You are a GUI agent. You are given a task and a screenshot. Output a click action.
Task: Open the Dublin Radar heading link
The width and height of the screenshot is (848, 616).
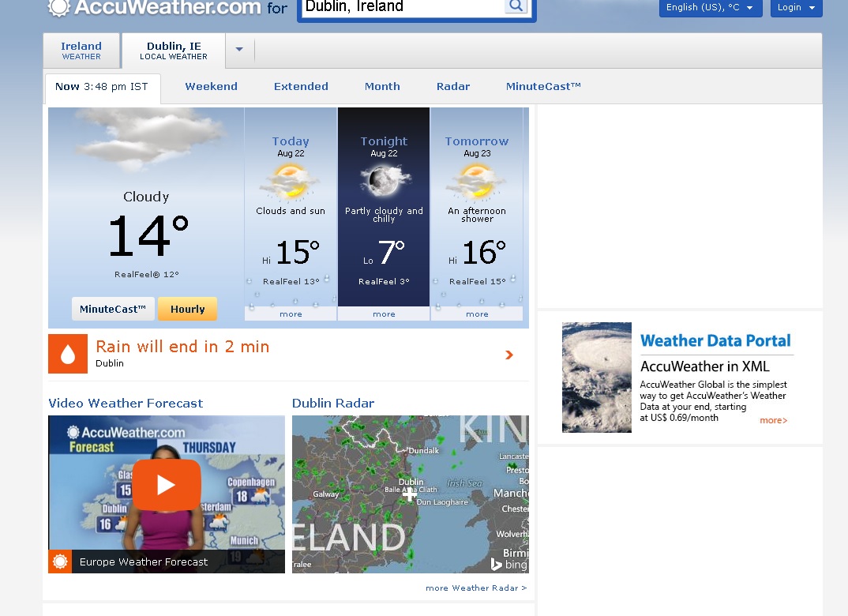(333, 403)
